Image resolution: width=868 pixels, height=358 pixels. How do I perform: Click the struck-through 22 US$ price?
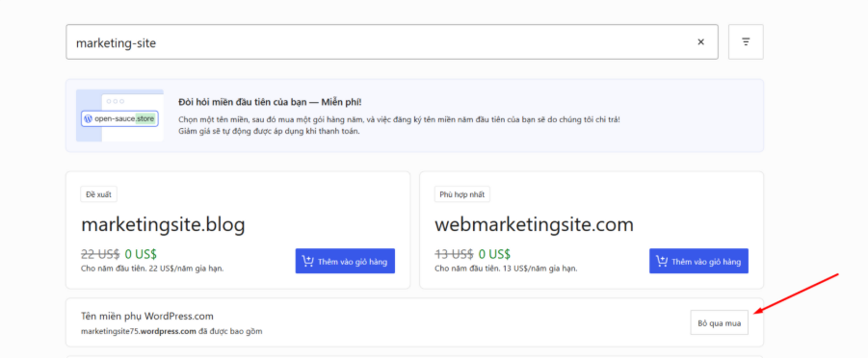(100, 254)
